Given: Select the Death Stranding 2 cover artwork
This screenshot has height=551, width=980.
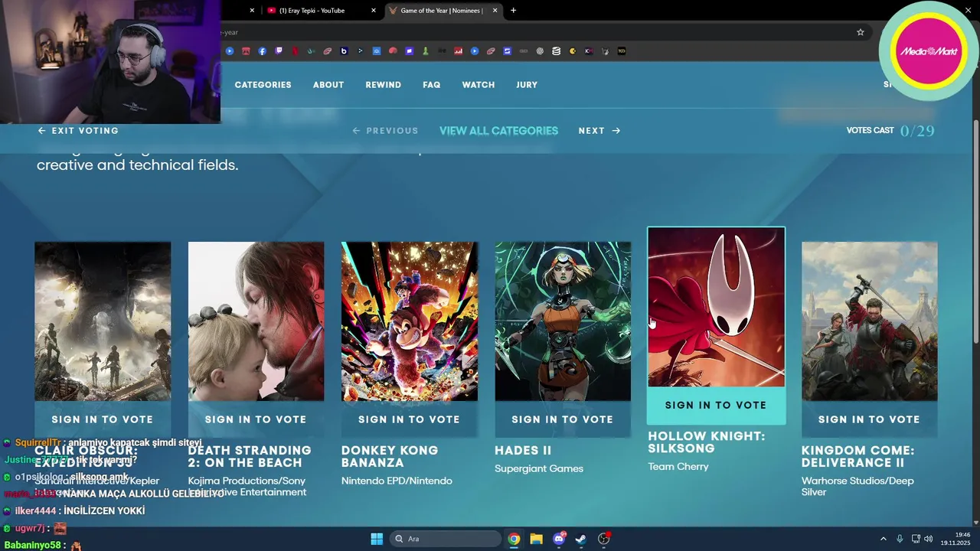Looking at the screenshot, I should tap(256, 321).
